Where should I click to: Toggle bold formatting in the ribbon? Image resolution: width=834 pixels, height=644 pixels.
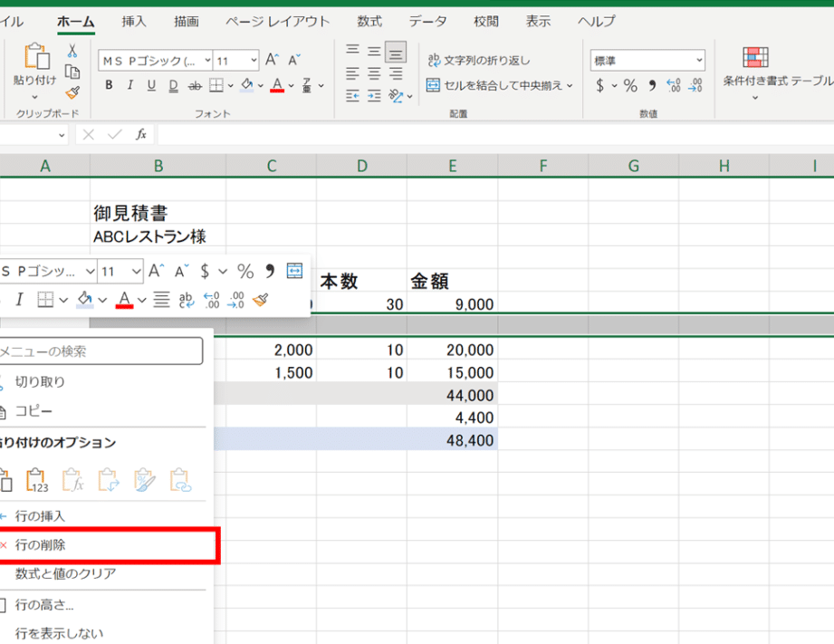tap(109, 86)
